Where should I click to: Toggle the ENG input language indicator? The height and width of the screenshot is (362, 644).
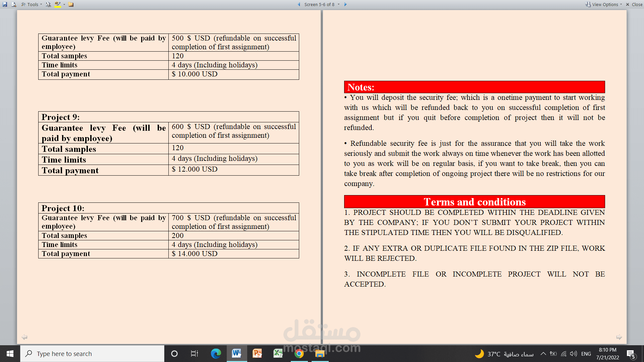point(586,354)
